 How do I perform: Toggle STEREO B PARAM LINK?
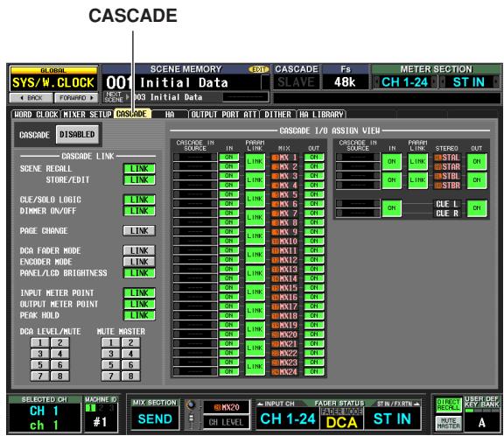(418, 180)
